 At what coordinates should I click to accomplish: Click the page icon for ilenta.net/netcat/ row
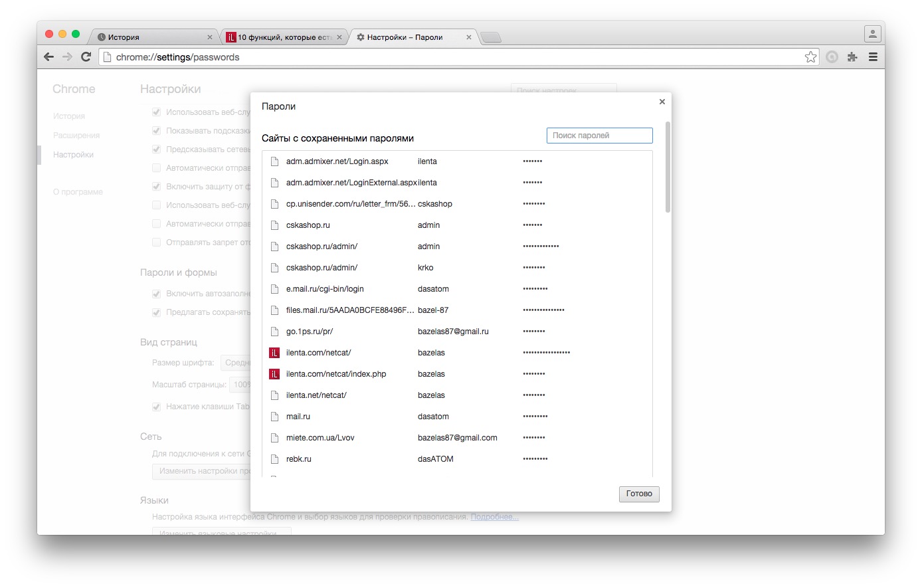274,395
